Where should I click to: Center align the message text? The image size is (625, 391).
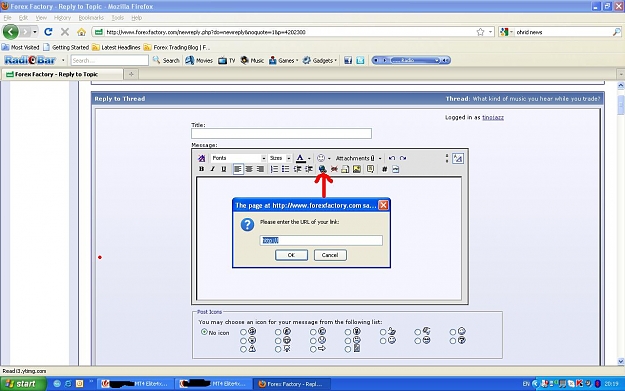(x=249, y=169)
